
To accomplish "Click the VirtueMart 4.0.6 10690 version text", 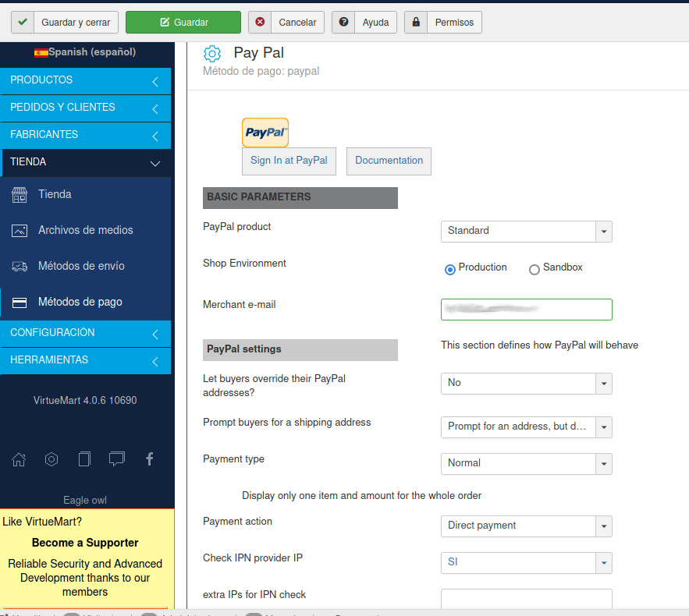I will tap(85, 401).
